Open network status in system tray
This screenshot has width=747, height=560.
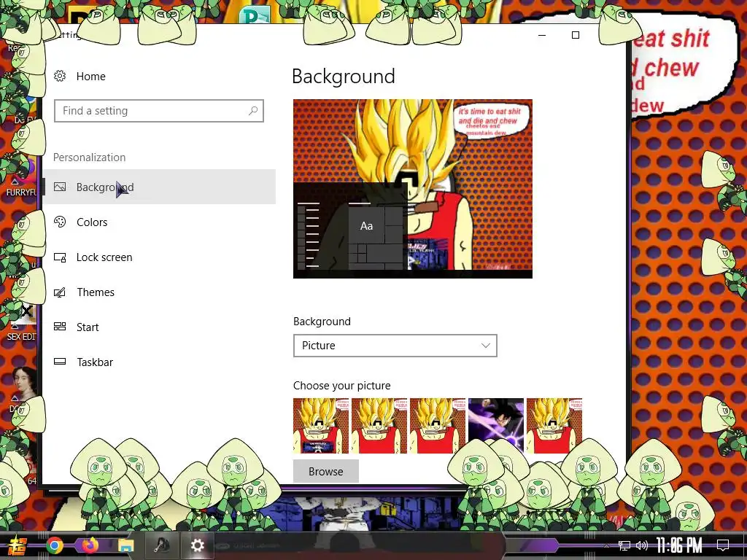(624, 545)
